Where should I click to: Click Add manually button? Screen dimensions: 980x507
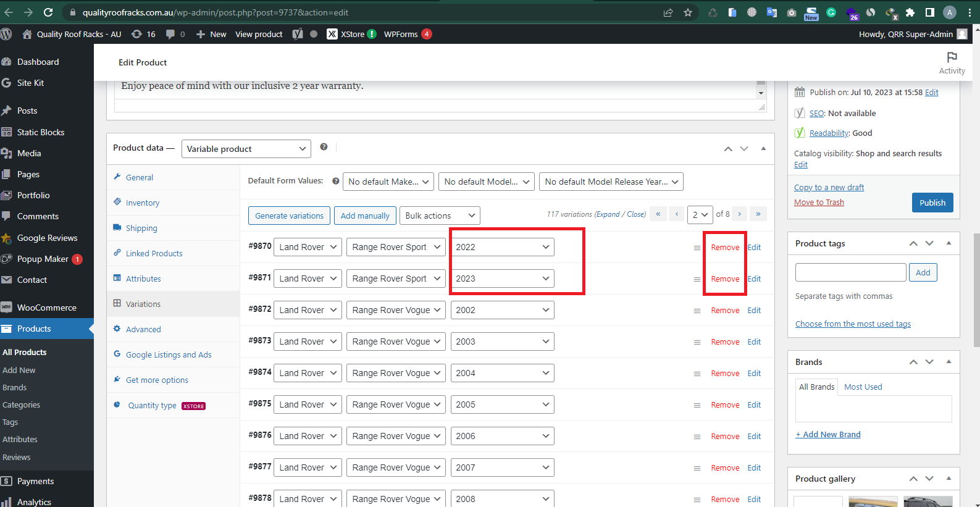(365, 216)
